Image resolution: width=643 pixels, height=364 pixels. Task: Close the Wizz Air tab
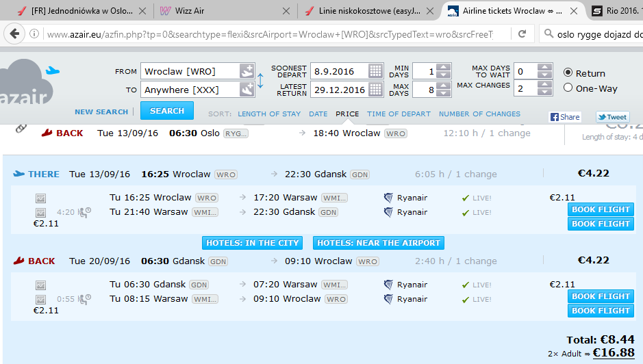286,11
